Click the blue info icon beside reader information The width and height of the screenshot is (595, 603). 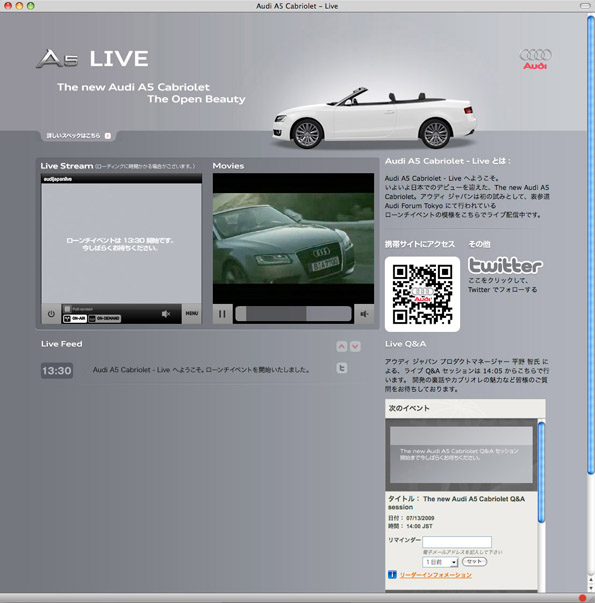pos(392,575)
